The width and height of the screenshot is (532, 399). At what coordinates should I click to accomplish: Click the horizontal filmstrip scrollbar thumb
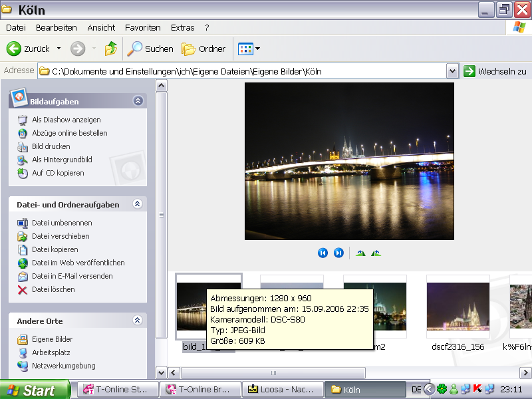click(273, 373)
